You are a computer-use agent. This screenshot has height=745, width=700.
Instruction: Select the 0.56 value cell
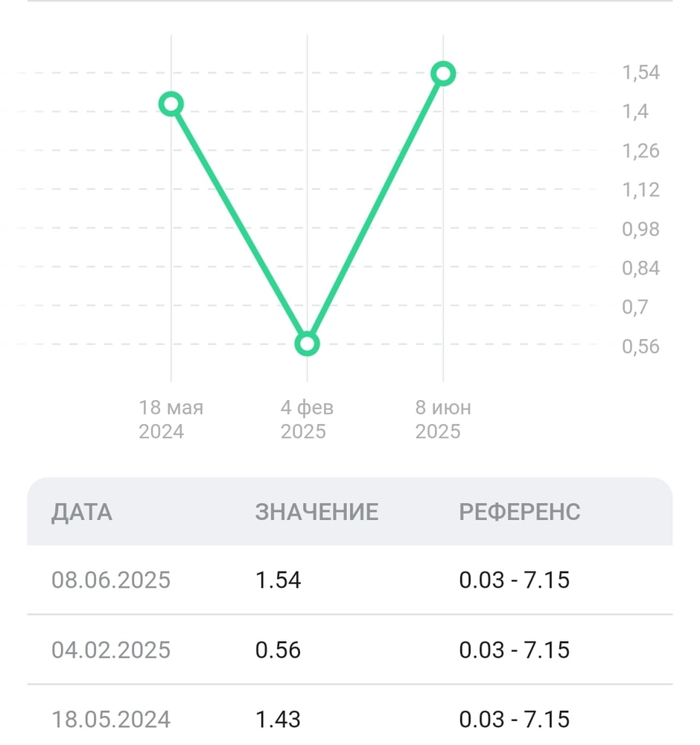278,650
